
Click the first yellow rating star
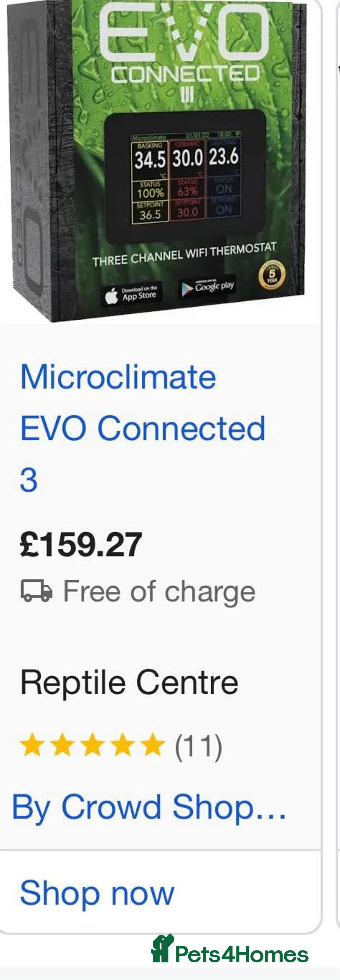[x=32, y=744]
